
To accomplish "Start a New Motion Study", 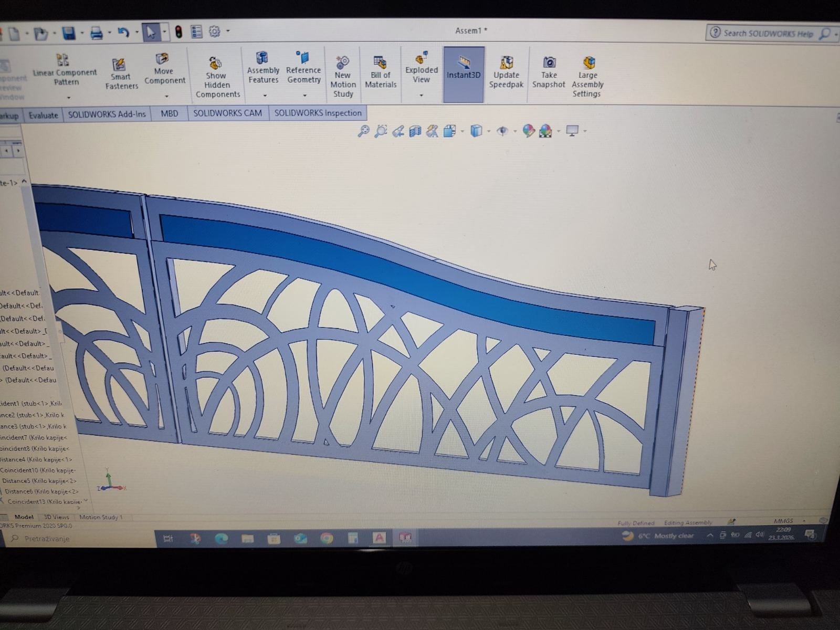I will tap(343, 77).
